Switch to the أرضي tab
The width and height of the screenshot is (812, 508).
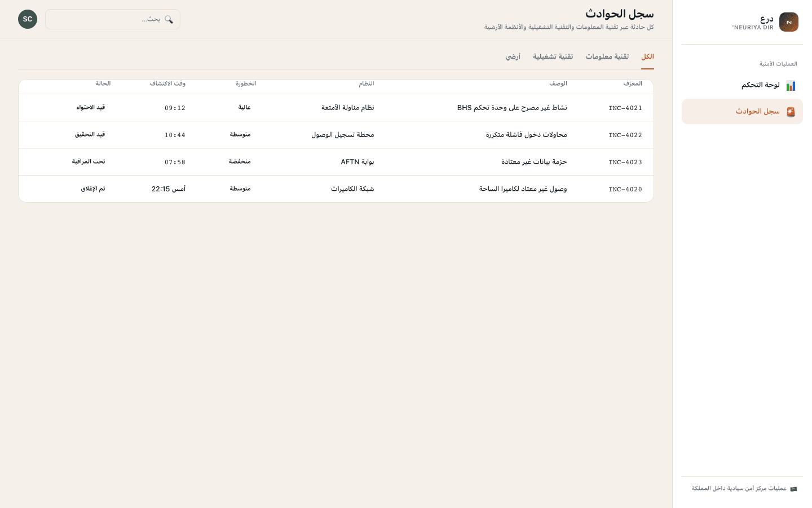tap(513, 57)
